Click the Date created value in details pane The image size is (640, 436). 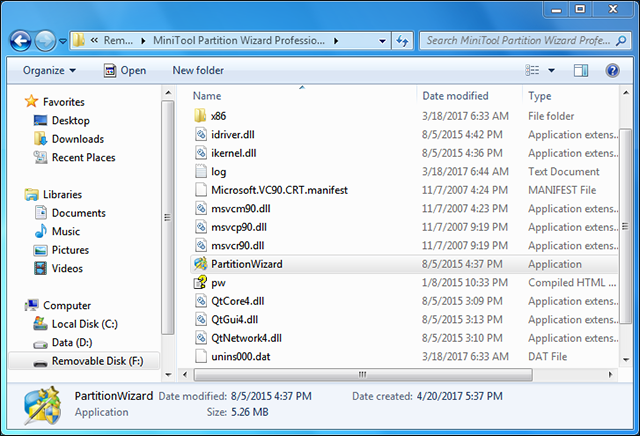(460, 396)
